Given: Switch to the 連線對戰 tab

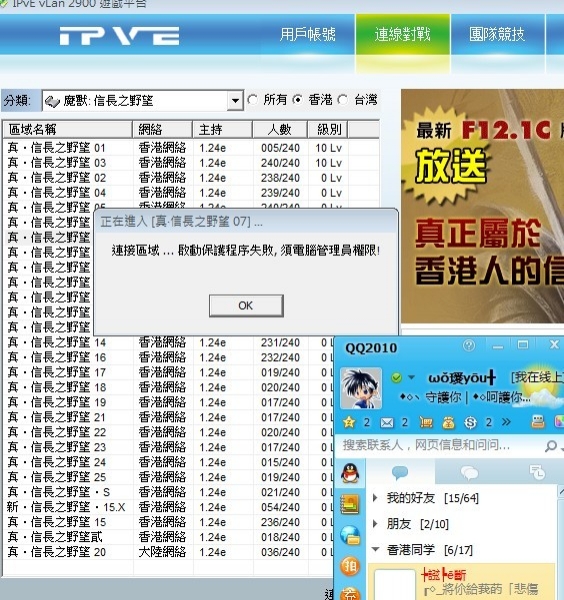Looking at the screenshot, I should point(403,34).
